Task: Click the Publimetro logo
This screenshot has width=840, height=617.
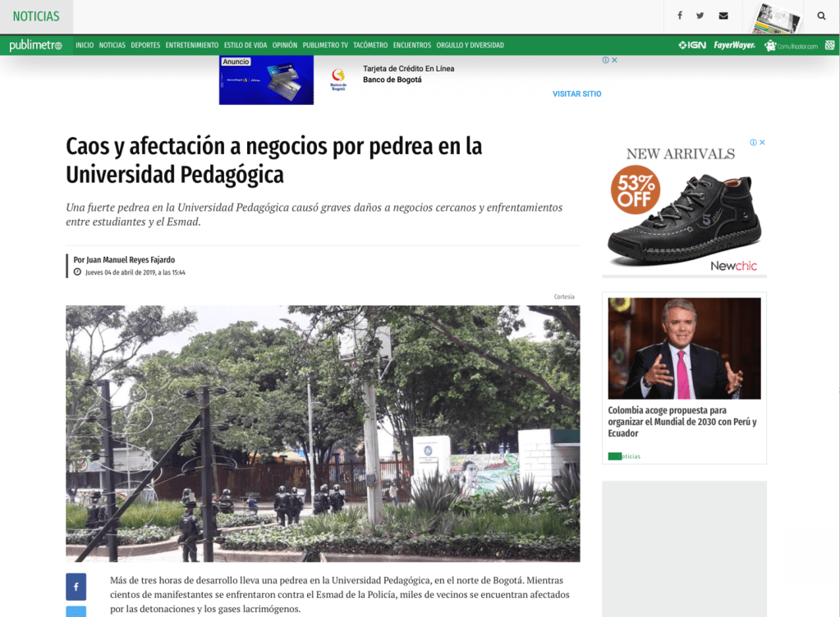Action: click(x=35, y=45)
